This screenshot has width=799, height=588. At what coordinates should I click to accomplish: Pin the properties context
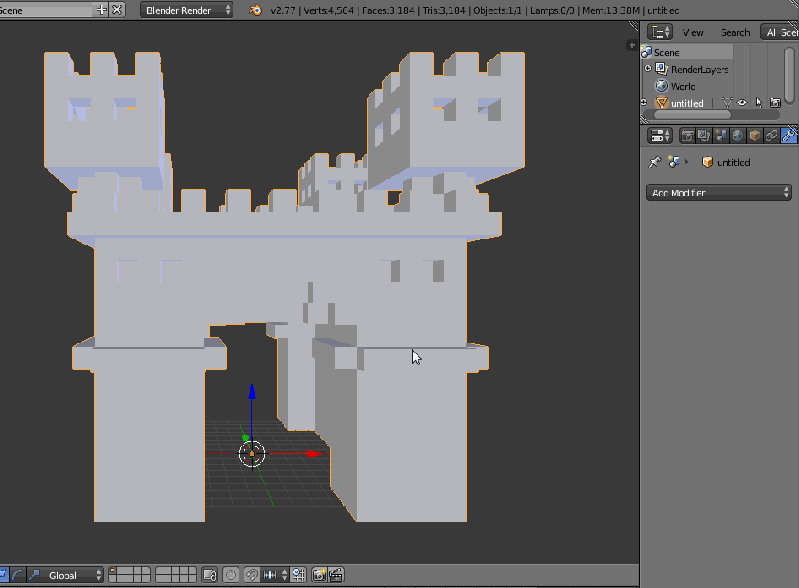pos(654,162)
